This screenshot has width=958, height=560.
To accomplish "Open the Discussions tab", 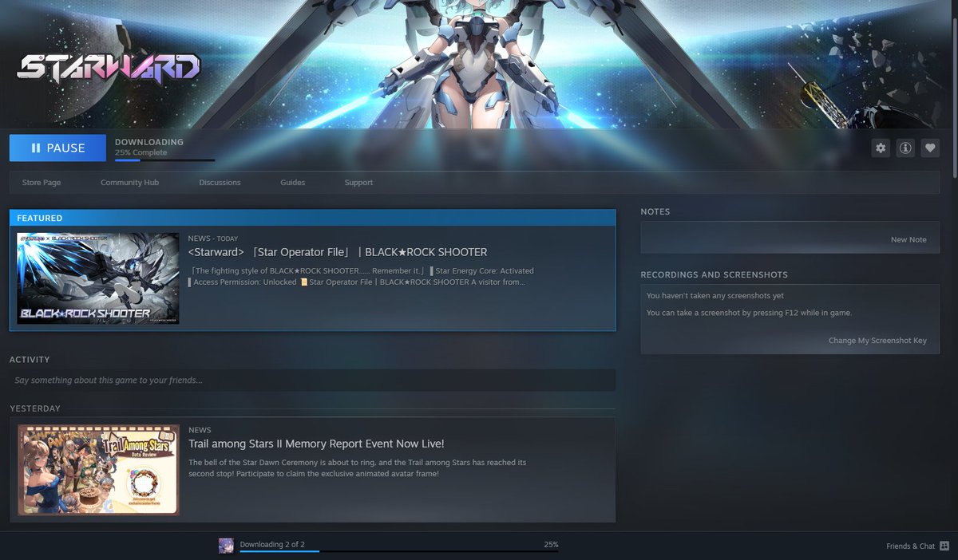I will point(220,183).
